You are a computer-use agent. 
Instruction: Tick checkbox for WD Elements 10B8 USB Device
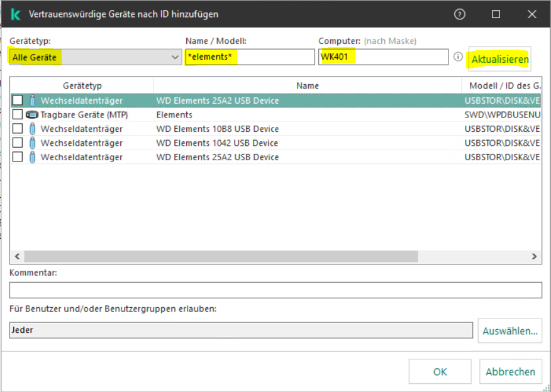coord(18,129)
